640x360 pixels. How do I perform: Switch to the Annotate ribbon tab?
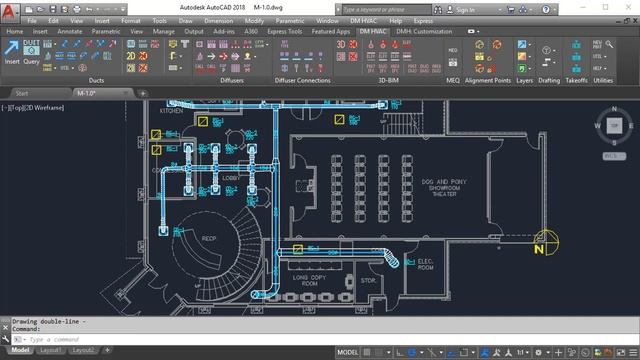click(69, 31)
